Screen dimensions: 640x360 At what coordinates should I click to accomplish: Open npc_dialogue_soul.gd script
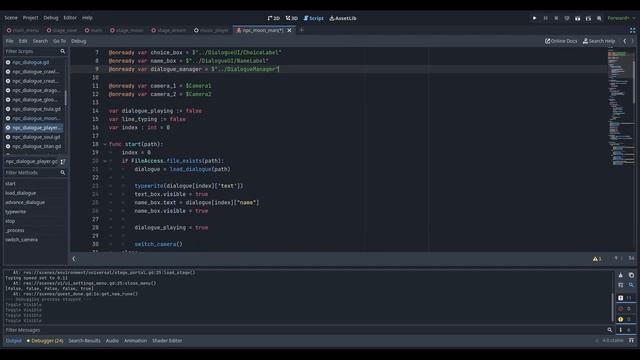point(34,137)
